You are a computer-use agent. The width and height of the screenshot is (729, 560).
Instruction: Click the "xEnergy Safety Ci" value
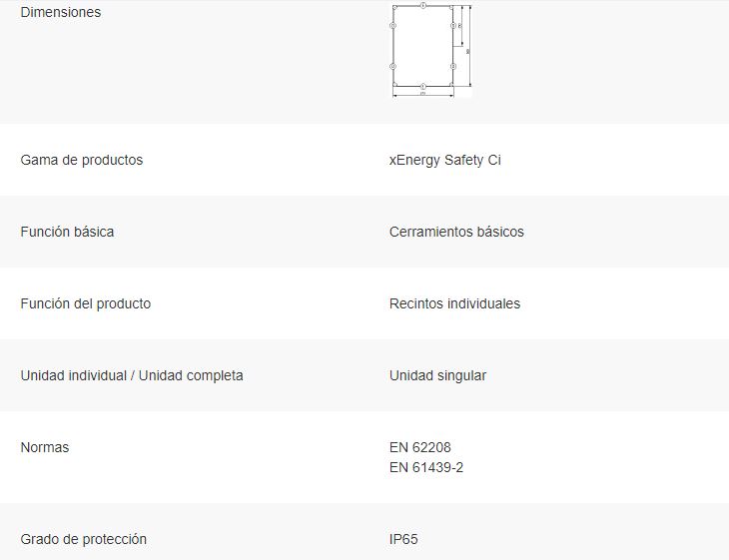click(x=445, y=160)
